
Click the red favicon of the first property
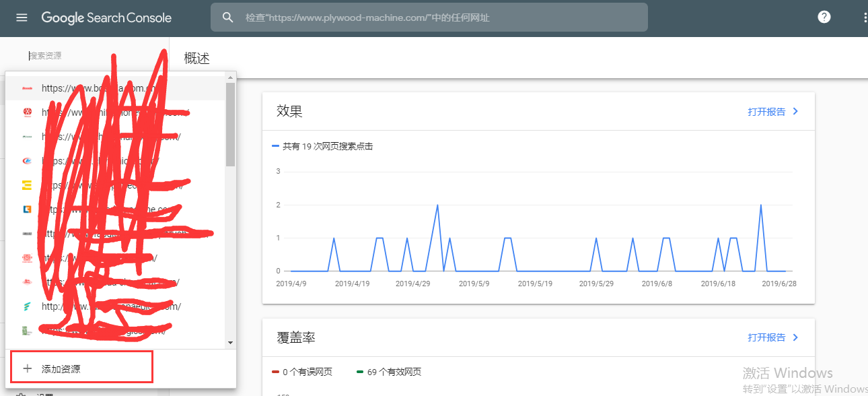click(x=27, y=88)
